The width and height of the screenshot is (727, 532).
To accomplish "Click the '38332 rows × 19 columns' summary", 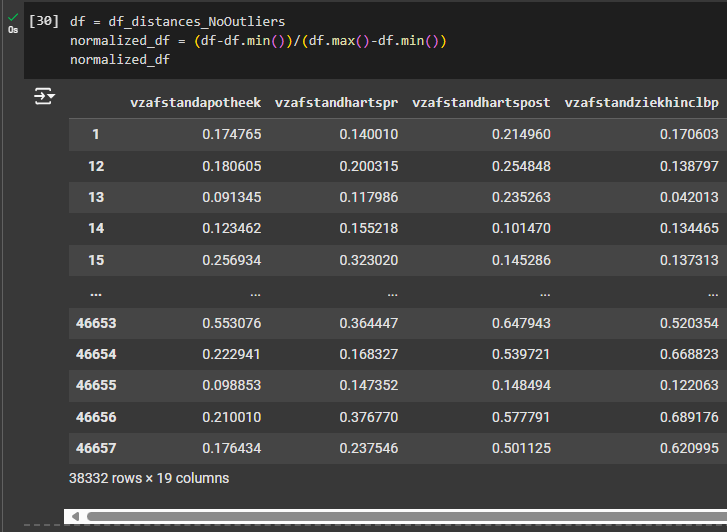I will click(149, 478).
